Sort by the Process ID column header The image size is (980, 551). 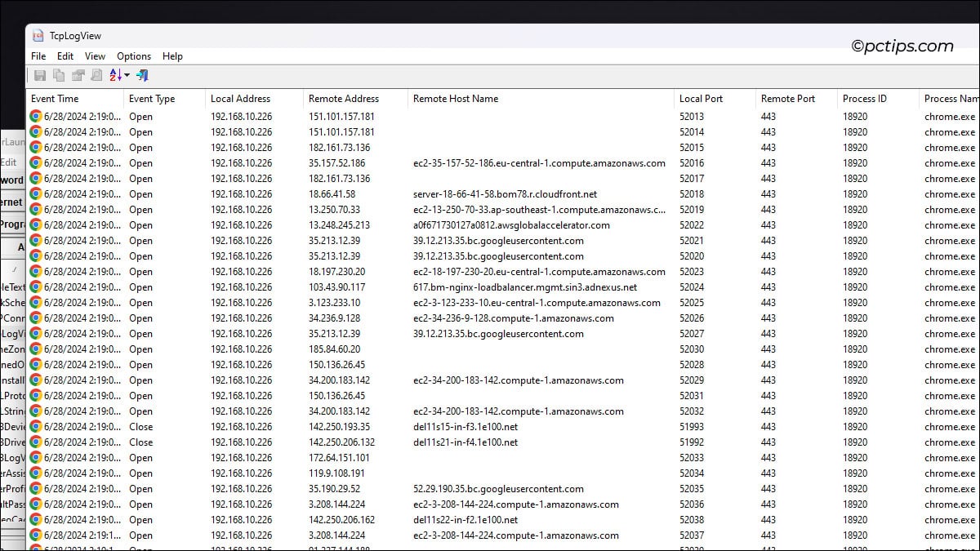865,99
